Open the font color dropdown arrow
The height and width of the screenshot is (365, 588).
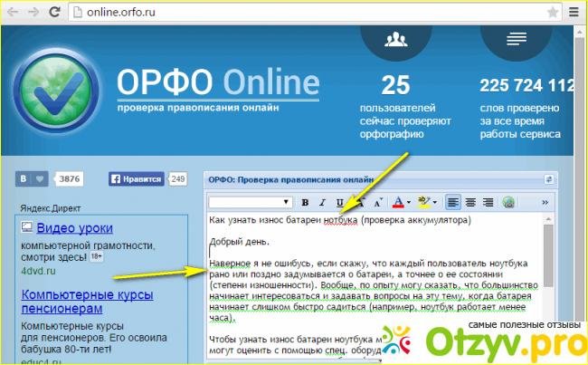(410, 202)
